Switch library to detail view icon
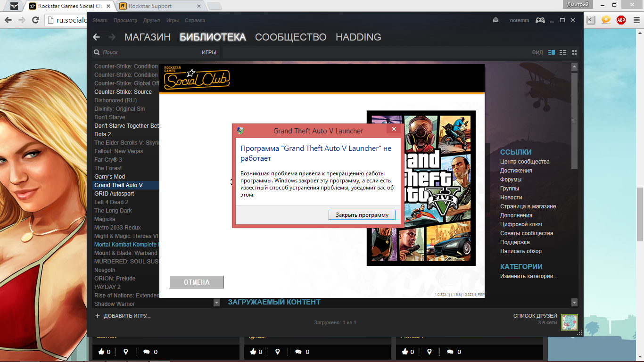This screenshot has width=644, height=362. (x=552, y=52)
